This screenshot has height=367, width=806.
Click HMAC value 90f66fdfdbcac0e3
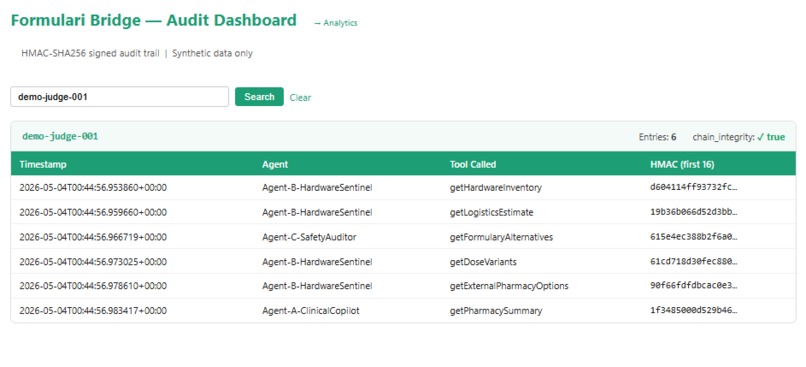694,285
